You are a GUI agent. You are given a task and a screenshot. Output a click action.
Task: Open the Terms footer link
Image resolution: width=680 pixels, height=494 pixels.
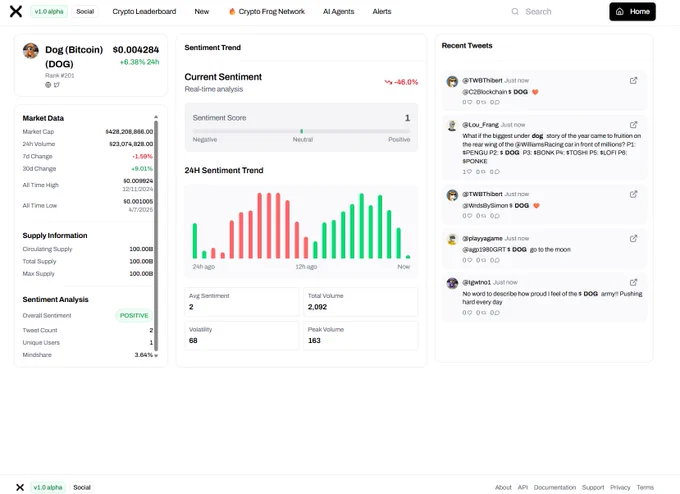coord(645,487)
